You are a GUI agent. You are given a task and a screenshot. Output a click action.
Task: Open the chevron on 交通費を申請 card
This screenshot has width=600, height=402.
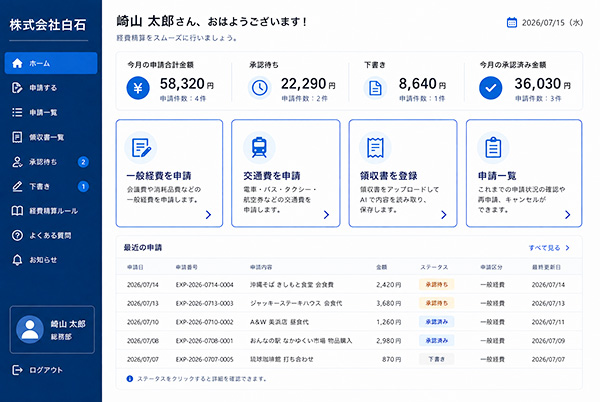326,215
